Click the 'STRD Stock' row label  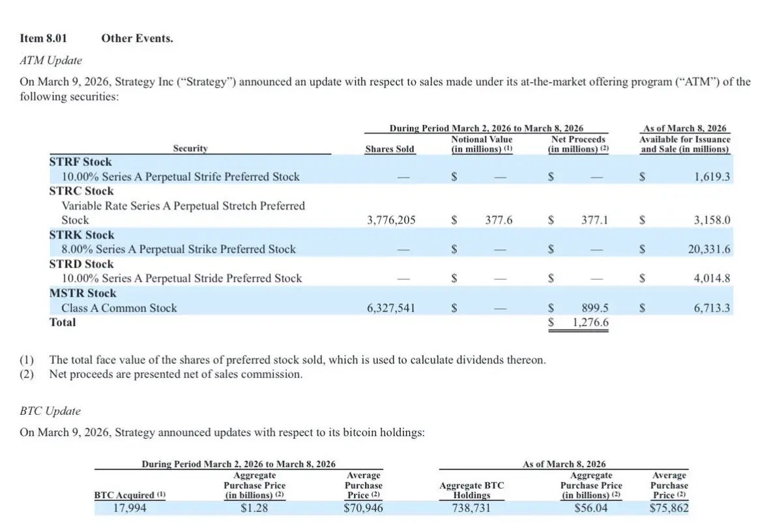[x=81, y=264]
